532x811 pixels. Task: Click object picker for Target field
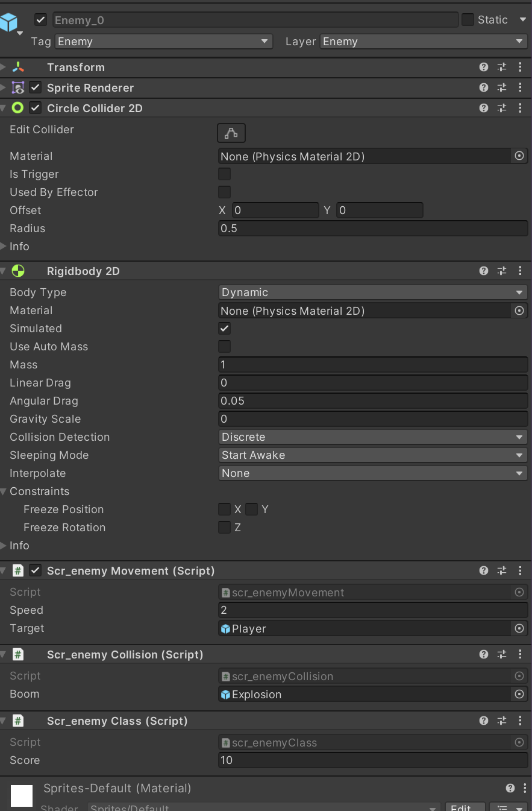pos(519,628)
